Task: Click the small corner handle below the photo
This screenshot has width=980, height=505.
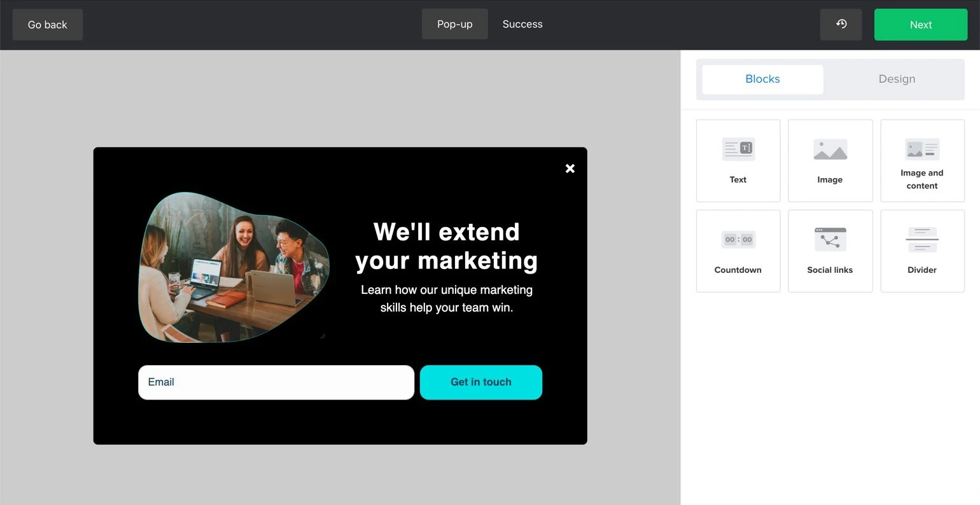Action: pos(323,336)
